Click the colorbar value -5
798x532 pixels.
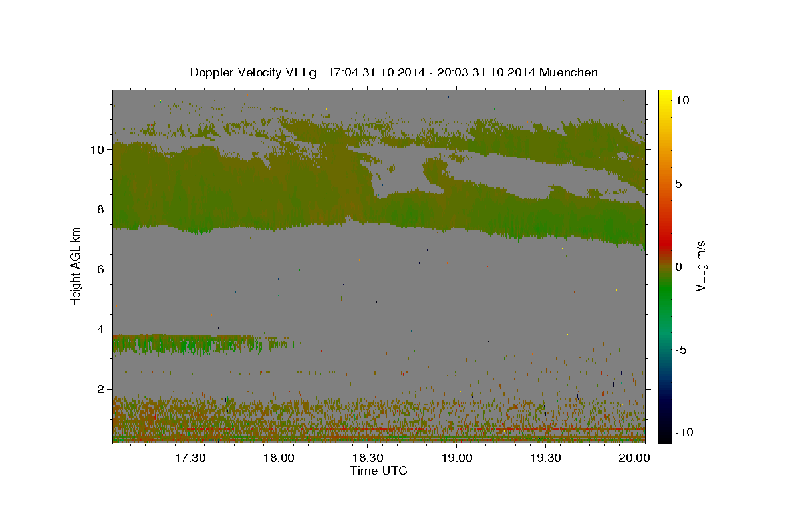point(682,350)
